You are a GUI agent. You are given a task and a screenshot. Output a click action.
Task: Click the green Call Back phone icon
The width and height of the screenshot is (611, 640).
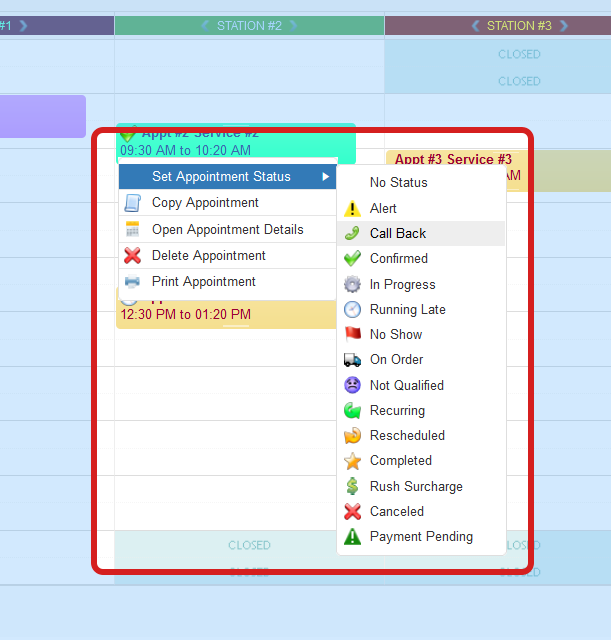point(352,234)
